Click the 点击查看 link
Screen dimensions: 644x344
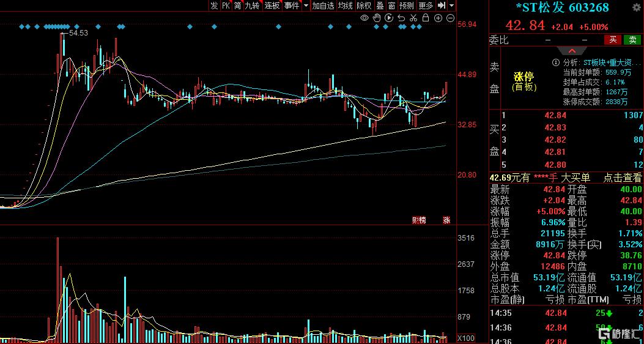click(x=622, y=178)
